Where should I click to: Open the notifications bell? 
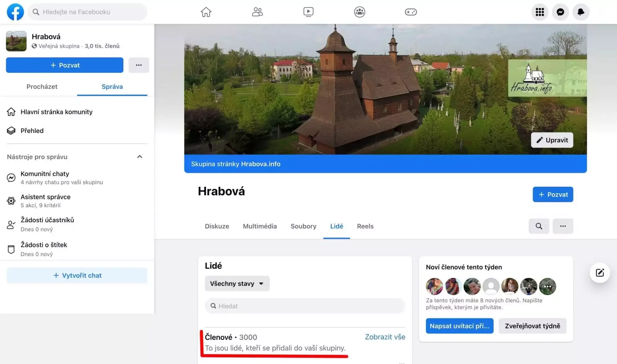pos(581,12)
